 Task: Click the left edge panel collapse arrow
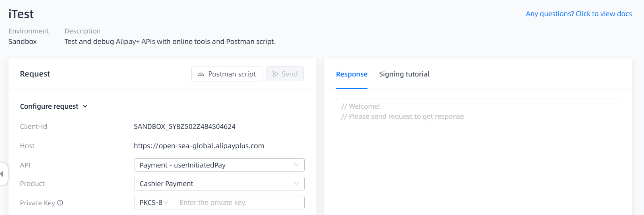pyautogui.click(x=2, y=174)
